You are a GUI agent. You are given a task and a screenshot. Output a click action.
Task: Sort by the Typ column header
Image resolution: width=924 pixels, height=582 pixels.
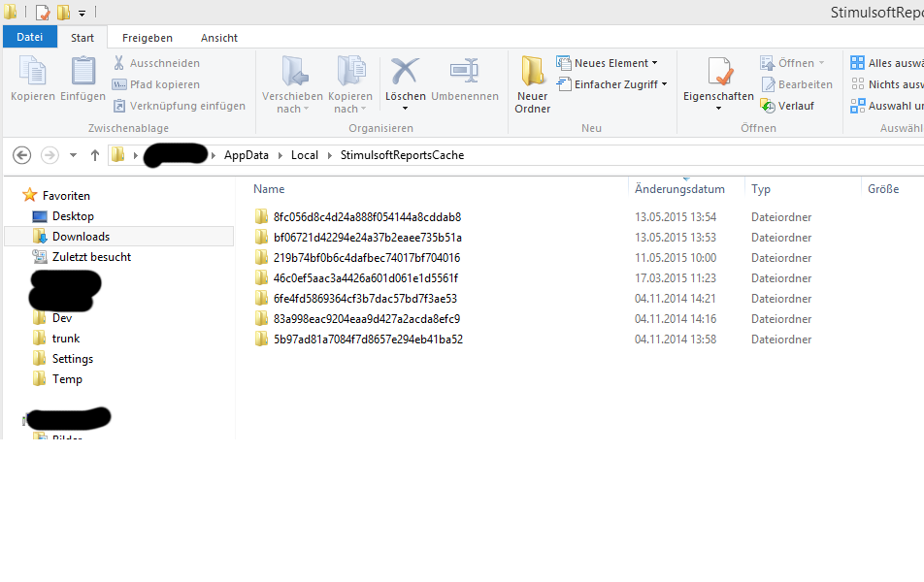pyautogui.click(x=761, y=189)
